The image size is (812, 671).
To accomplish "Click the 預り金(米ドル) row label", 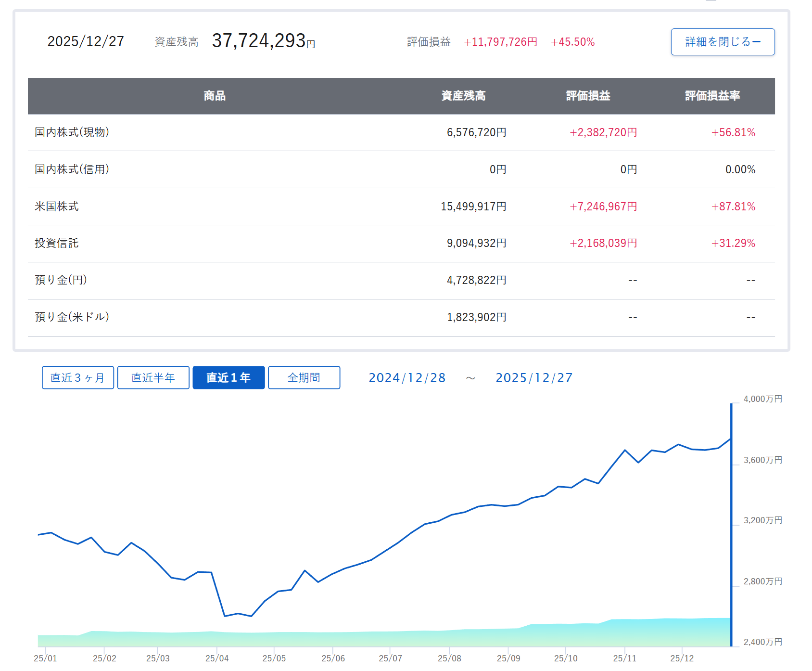I will (x=72, y=317).
